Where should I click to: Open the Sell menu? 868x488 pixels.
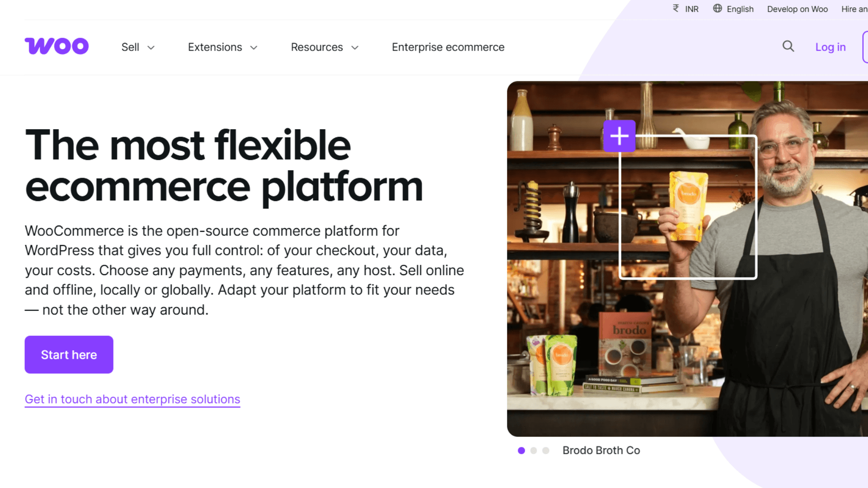(x=138, y=47)
